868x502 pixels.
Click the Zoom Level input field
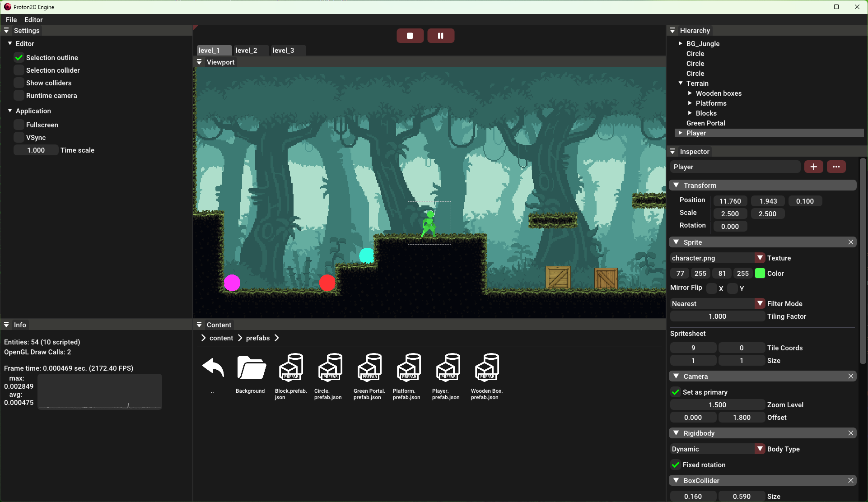coord(717,405)
